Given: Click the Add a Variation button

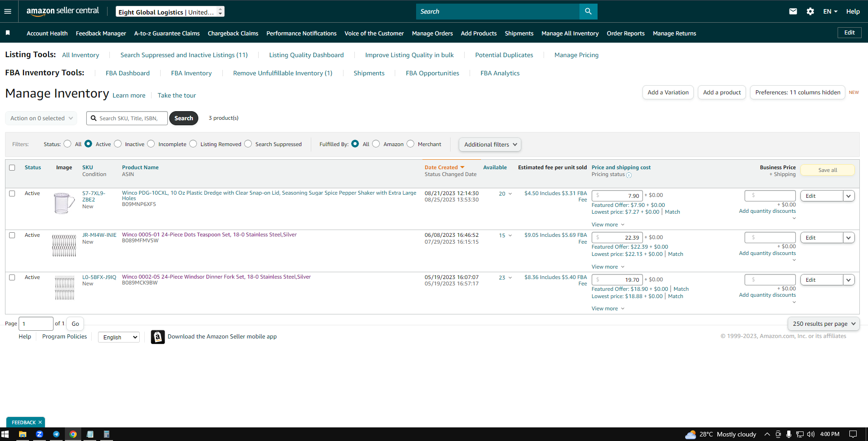Looking at the screenshot, I should (668, 92).
